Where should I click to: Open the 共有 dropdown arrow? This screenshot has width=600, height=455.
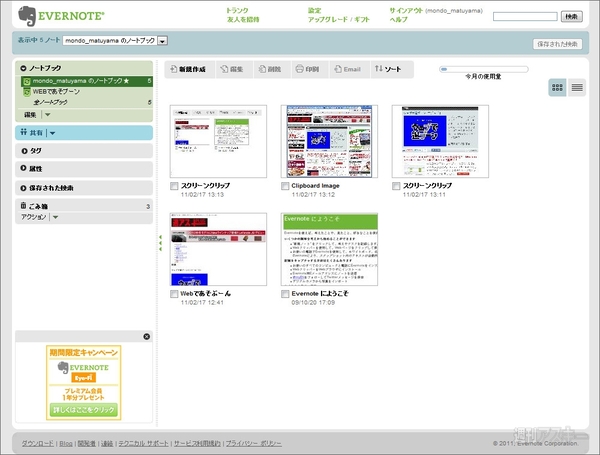pyautogui.click(x=52, y=133)
